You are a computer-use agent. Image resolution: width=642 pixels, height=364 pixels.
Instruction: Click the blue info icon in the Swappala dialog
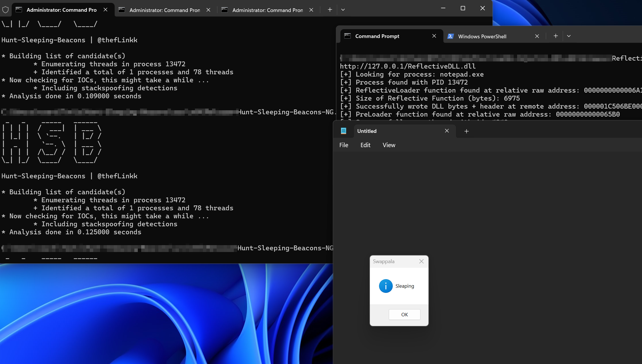[x=385, y=286]
